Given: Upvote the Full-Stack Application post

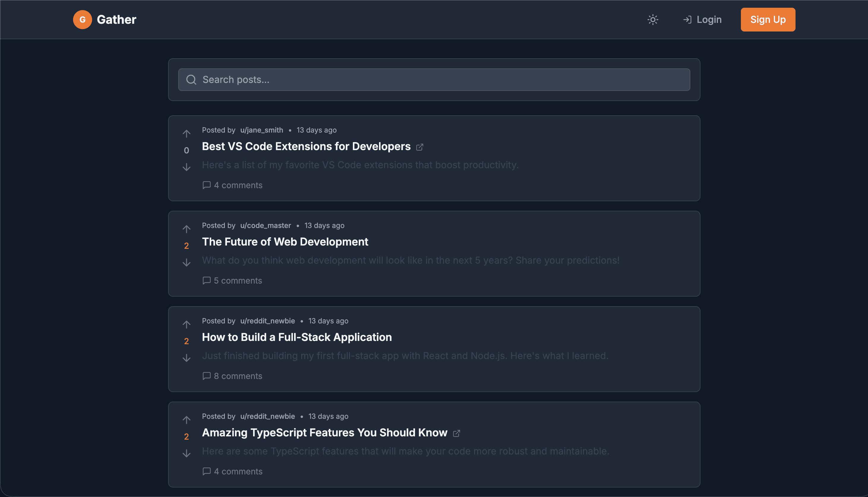Looking at the screenshot, I should pos(186,324).
